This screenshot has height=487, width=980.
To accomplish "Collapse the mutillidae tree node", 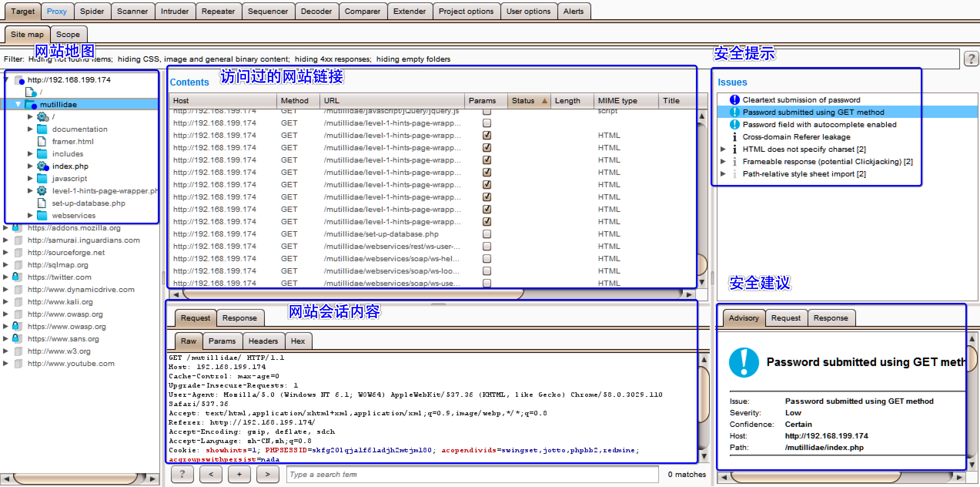I will point(18,104).
